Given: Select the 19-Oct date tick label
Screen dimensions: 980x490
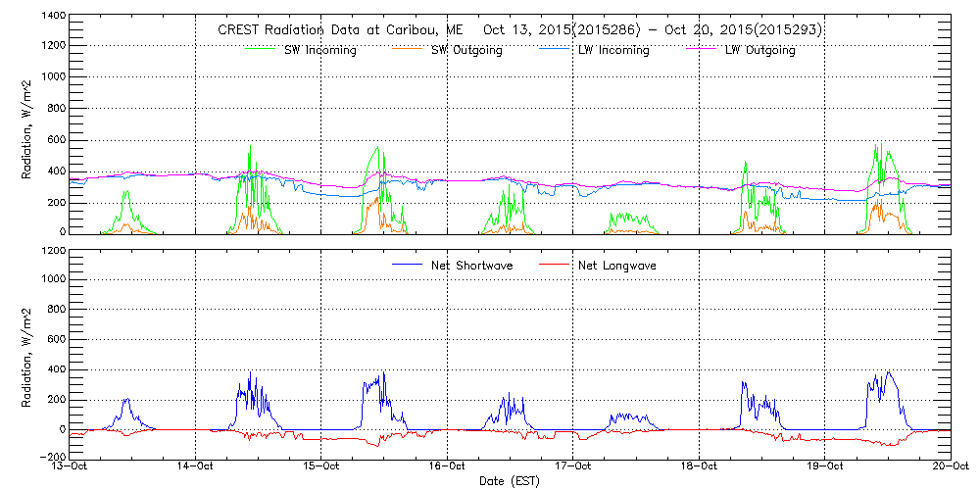Looking at the screenshot, I should click(x=825, y=467).
